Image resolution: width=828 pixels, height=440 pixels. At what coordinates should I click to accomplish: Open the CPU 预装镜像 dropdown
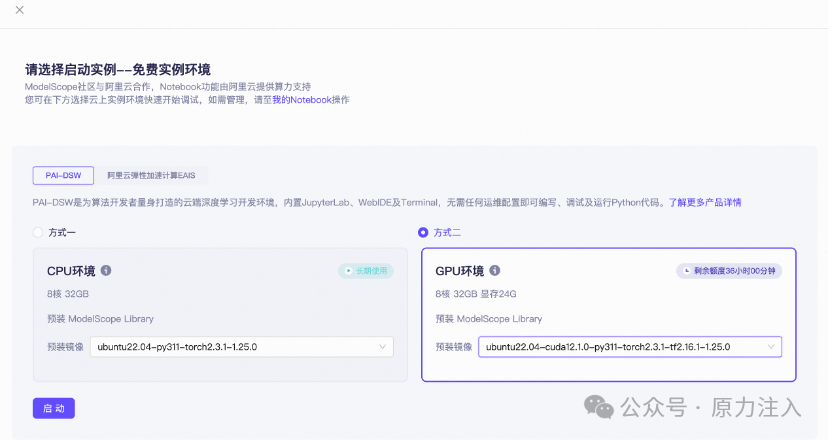tap(242, 347)
